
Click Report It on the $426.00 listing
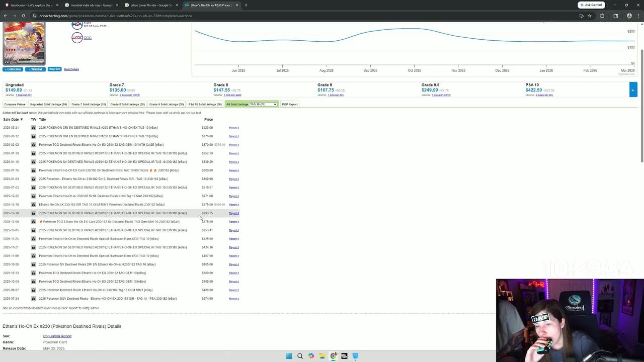tap(234, 128)
